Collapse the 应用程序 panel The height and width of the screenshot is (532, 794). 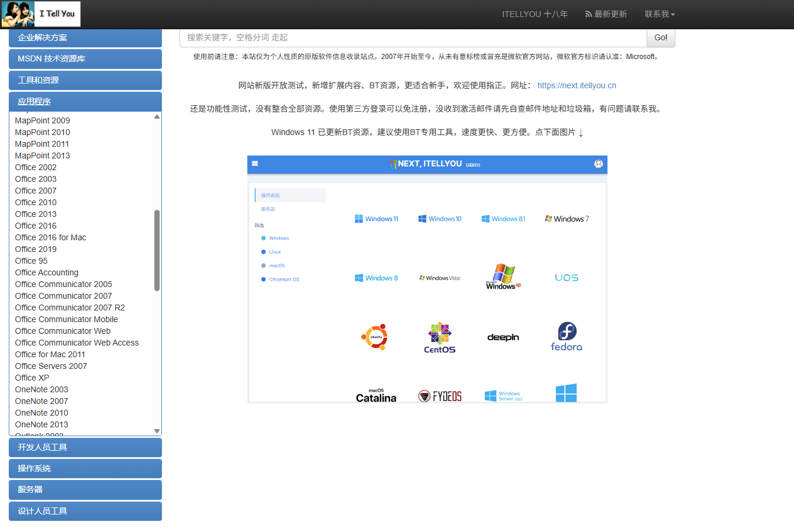point(85,102)
